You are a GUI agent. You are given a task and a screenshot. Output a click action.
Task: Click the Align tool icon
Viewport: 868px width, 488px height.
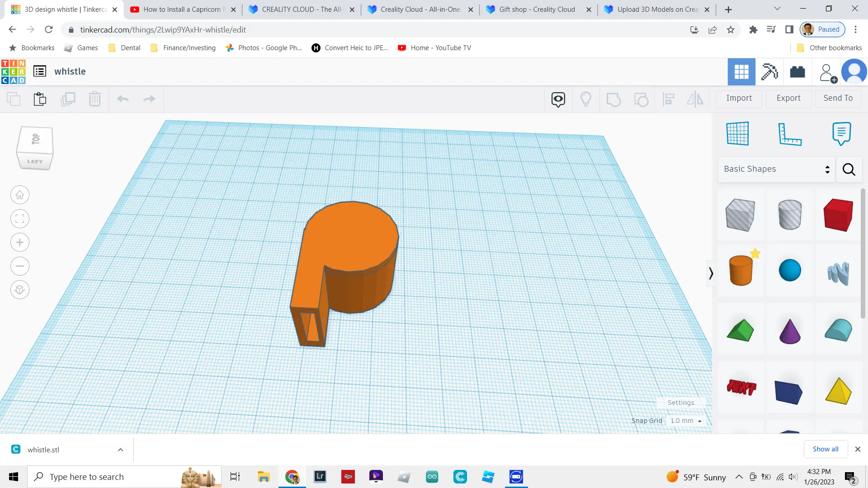tap(668, 99)
